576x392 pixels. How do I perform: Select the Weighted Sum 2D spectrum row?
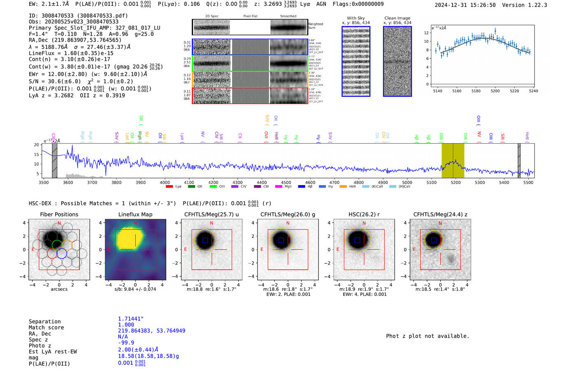pyautogui.click(x=250, y=27)
